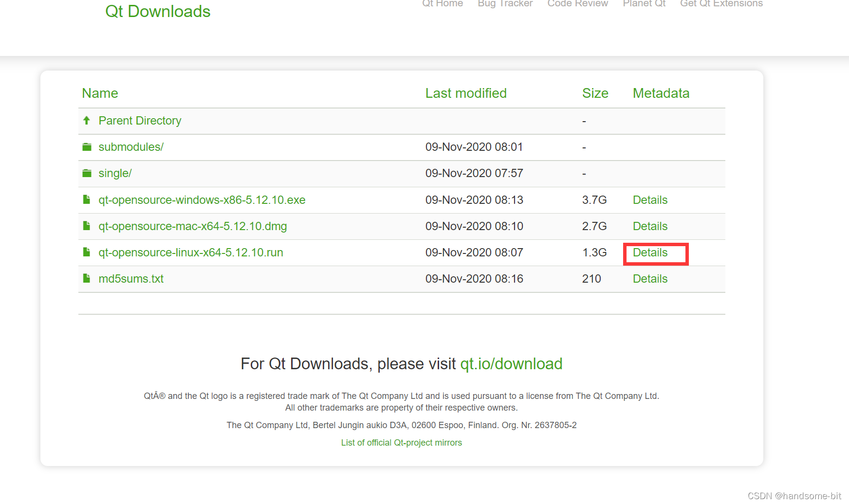Sort by the Name column header
This screenshot has height=504, width=849.
(100, 93)
